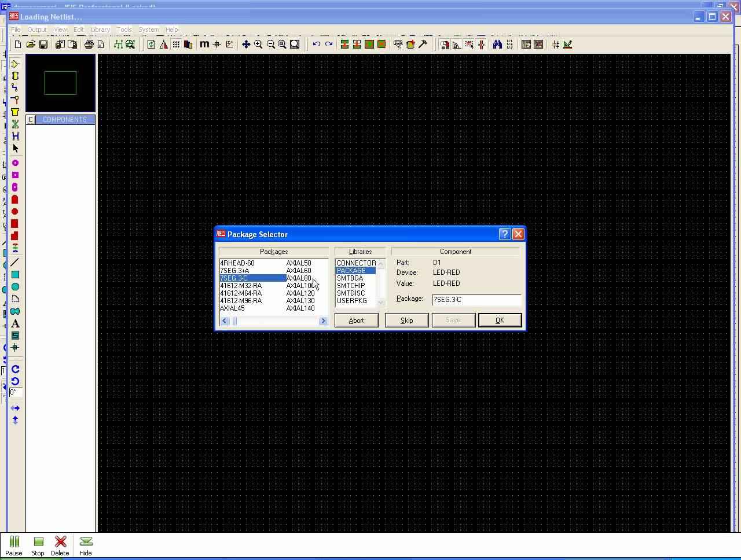Select the SMTCHIP library
This screenshot has height=560, width=741.
click(351, 286)
